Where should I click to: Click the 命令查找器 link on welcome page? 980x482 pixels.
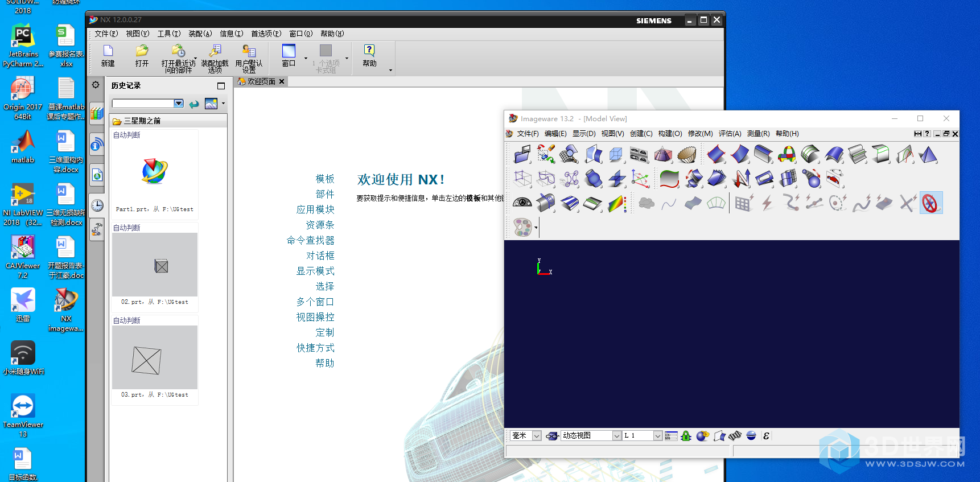[311, 240]
